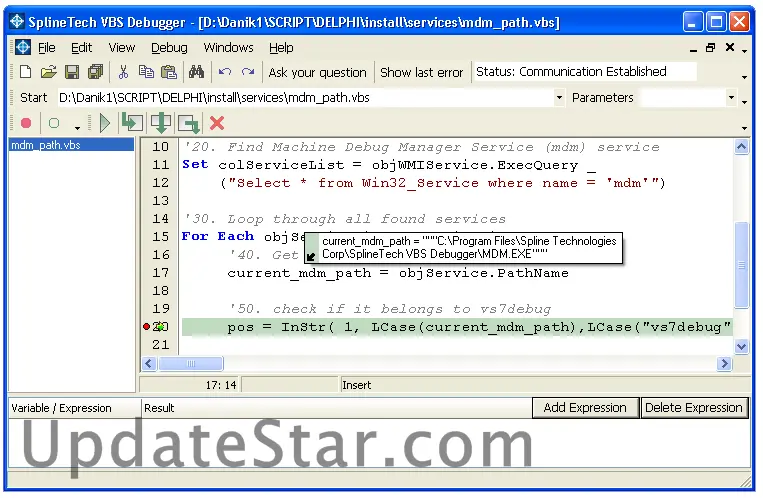Paste with the clipboard icon

tap(169, 72)
